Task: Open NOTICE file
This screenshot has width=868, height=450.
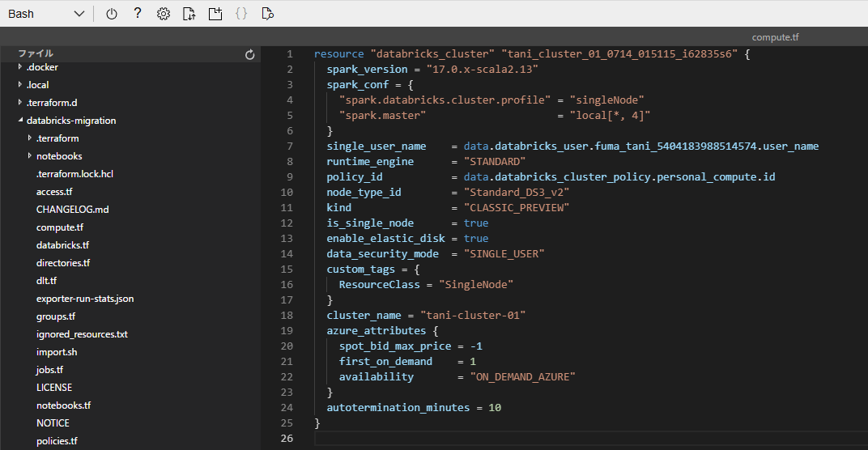Action: click(53, 422)
